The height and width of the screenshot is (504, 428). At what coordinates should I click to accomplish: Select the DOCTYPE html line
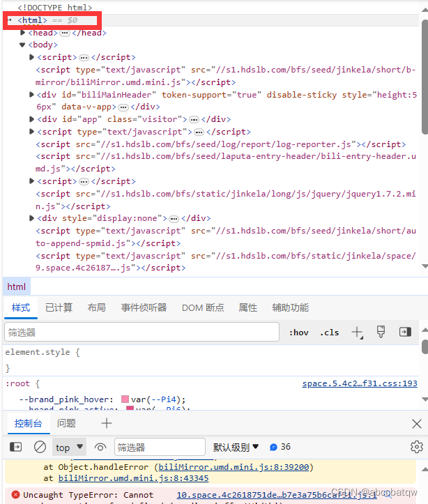[54, 8]
